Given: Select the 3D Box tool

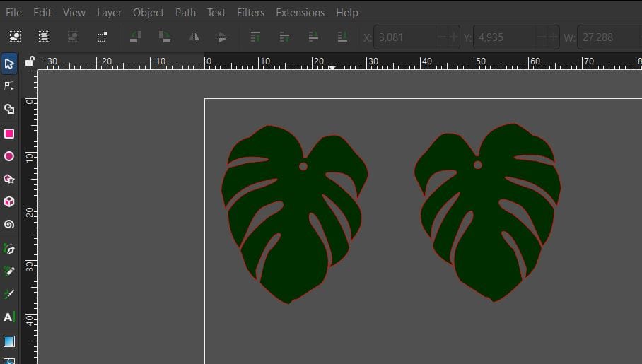Looking at the screenshot, I should coord(9,201).
